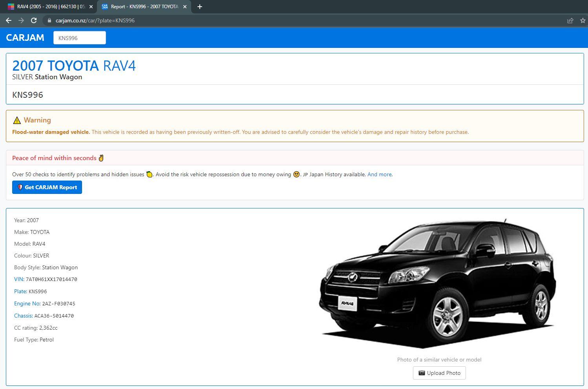Click the 'CC rating: 2,362cc' line
The height and width of the screenshot is (389, 588).
(36, 328)
